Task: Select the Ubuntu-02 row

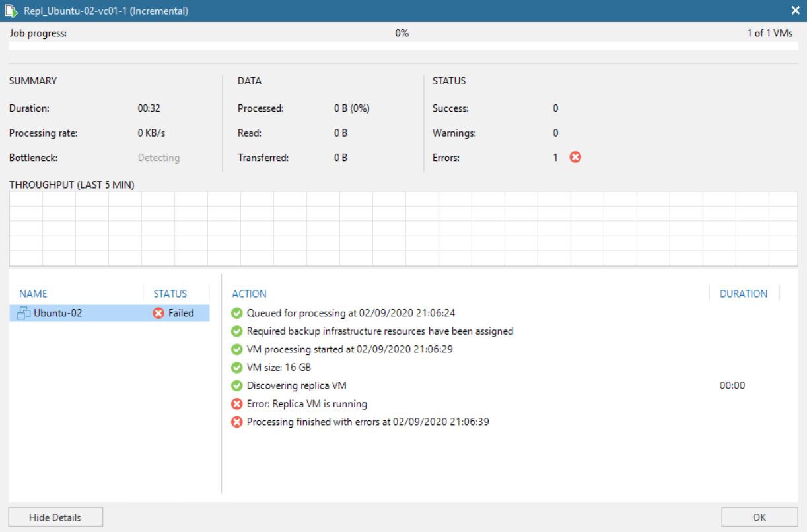Action: [x=110, y=314]
